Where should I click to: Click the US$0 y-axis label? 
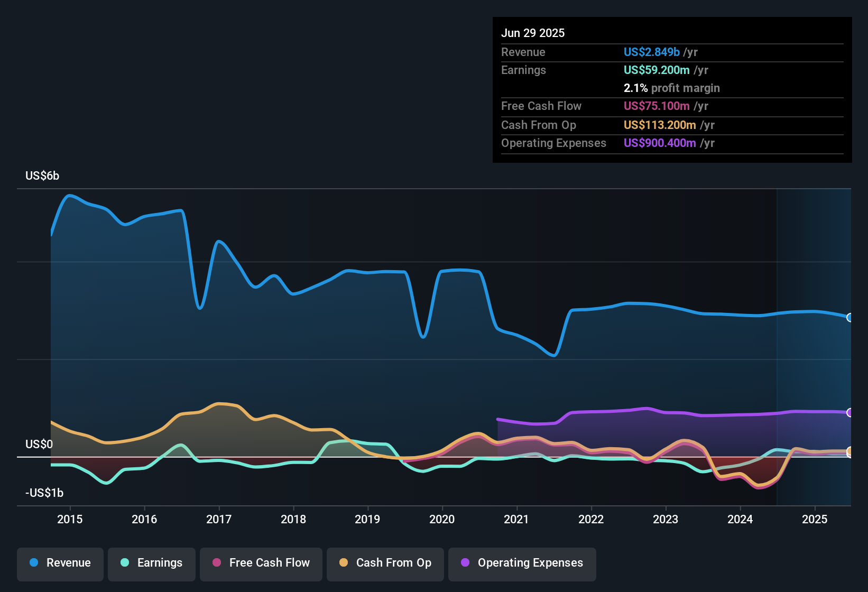[39, 444]
